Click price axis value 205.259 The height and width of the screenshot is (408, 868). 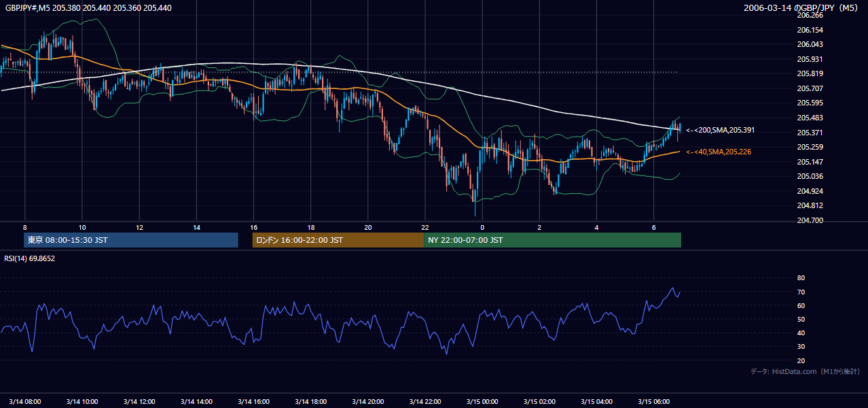tap(810, 147)
